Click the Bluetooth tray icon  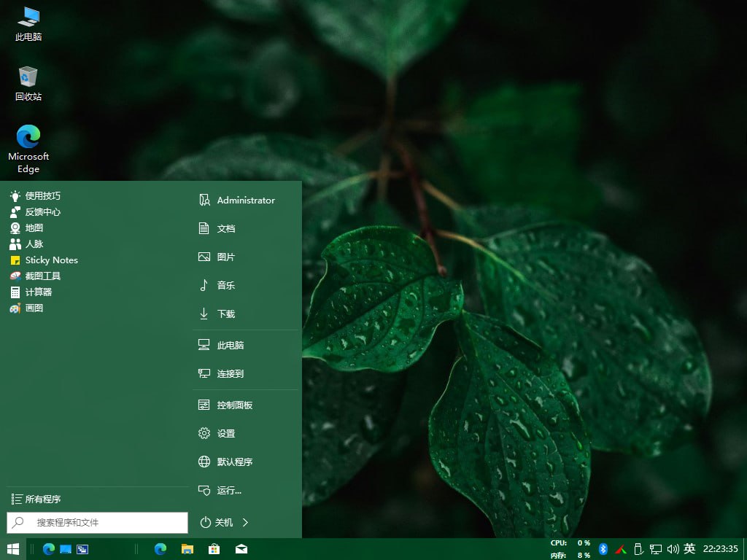coord(603,549)
